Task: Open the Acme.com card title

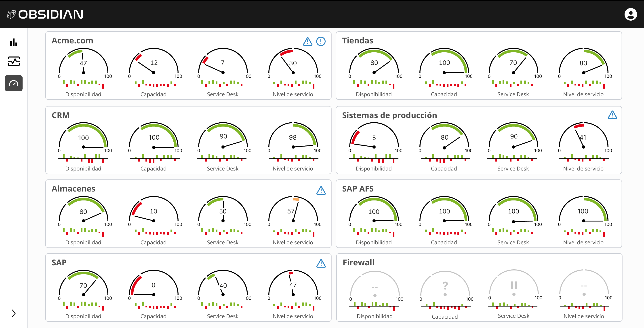Action: click(x=72, y=40)
